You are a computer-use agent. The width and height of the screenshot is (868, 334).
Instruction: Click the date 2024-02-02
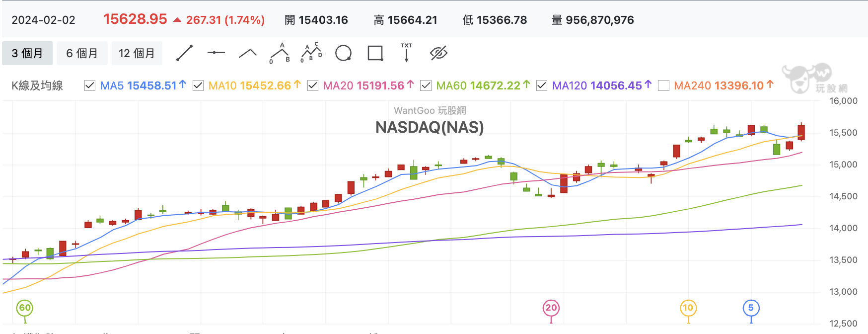(x=44, y=20)
